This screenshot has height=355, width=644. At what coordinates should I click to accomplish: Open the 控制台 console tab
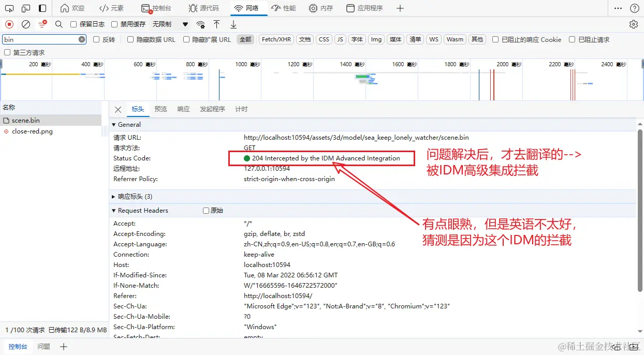pos(156,8)
